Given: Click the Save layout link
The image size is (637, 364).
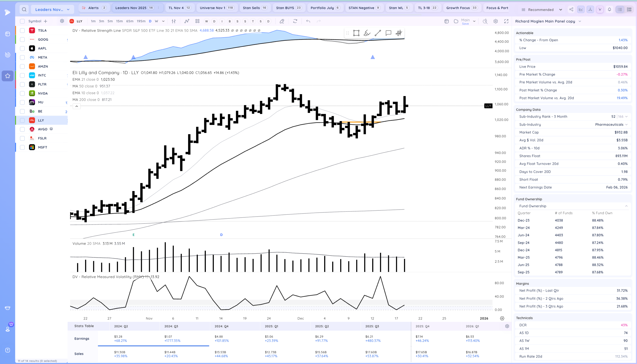Looking at the screenshot, I should click(x=465, y=24).
